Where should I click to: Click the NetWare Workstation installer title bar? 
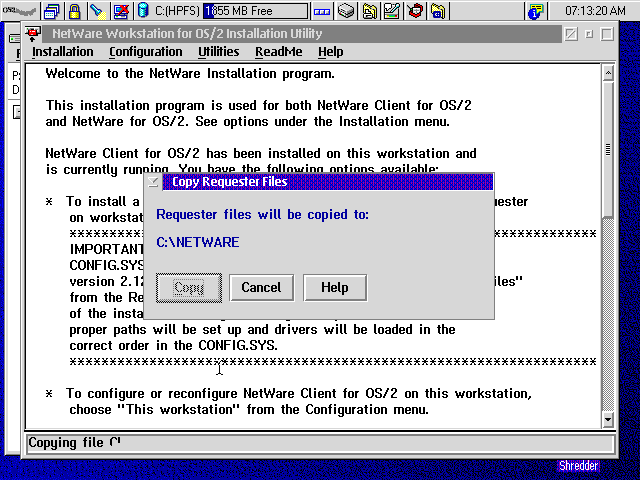click(302, 34)
